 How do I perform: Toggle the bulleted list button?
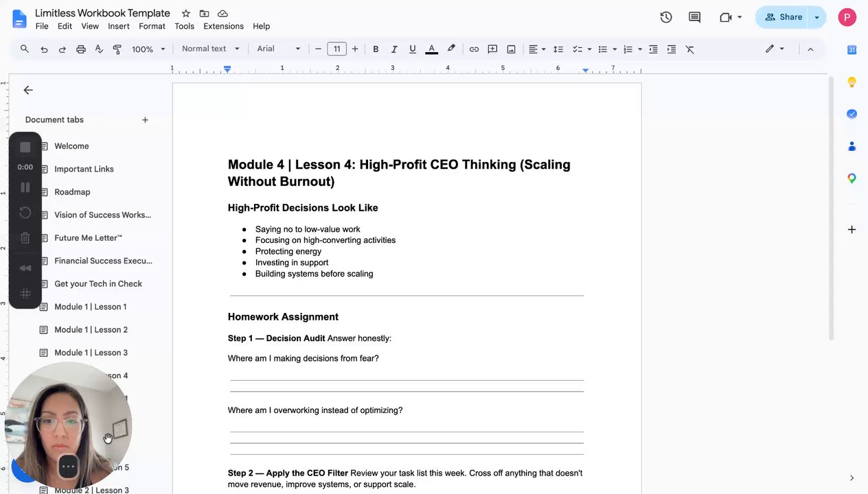pyautogui.click(x=602, y=49)
